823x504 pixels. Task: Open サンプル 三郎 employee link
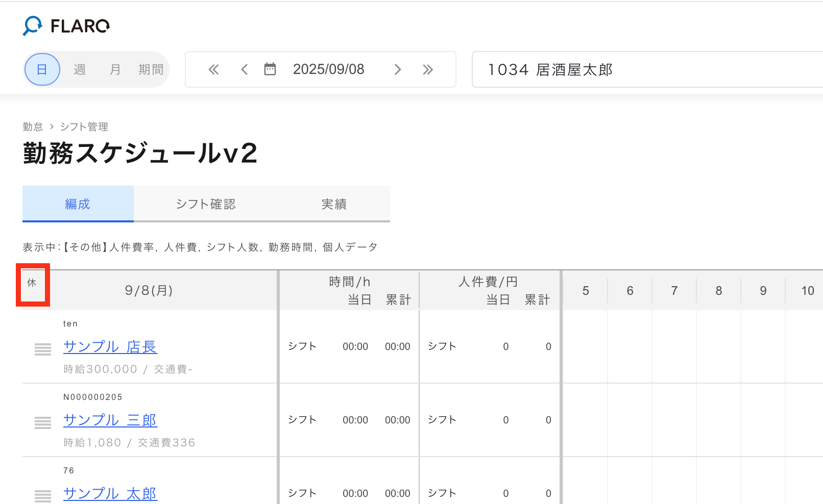(x=110, y=420)
